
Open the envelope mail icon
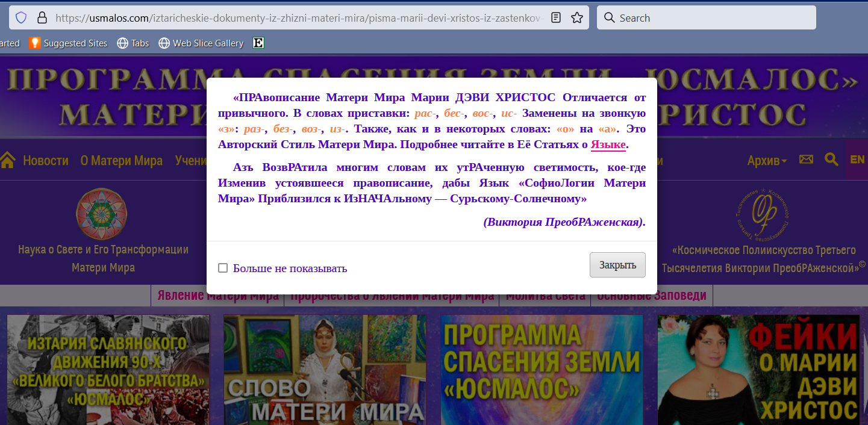(806, 160)
